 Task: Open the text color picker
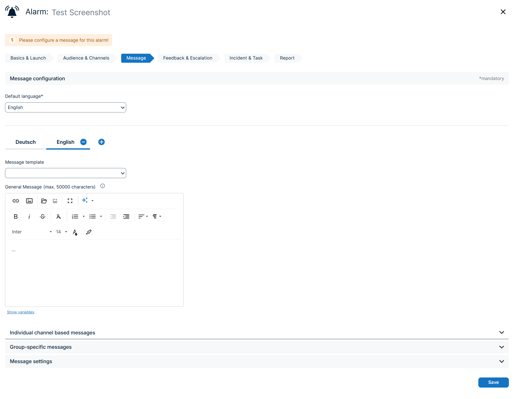tap(75, 232)
